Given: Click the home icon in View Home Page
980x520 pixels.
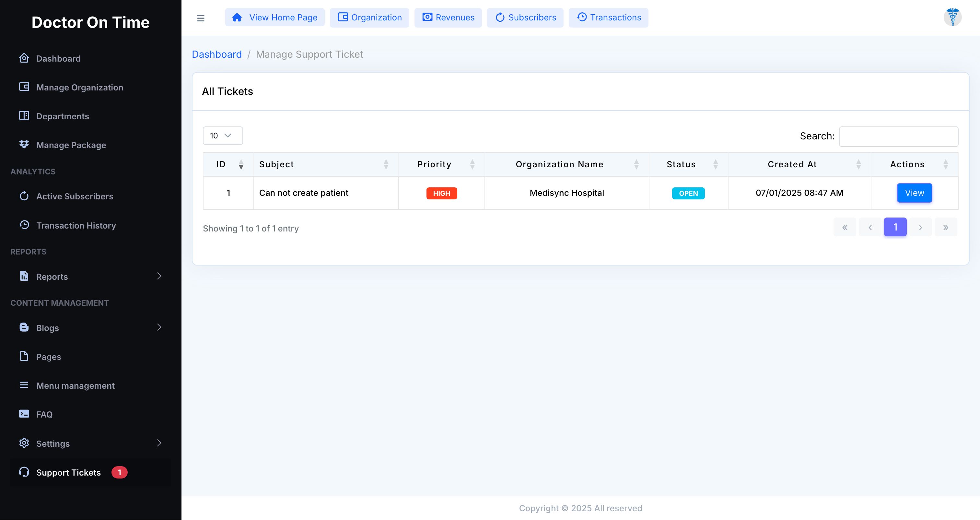Looking at the screenshot, I should (237, 18).
